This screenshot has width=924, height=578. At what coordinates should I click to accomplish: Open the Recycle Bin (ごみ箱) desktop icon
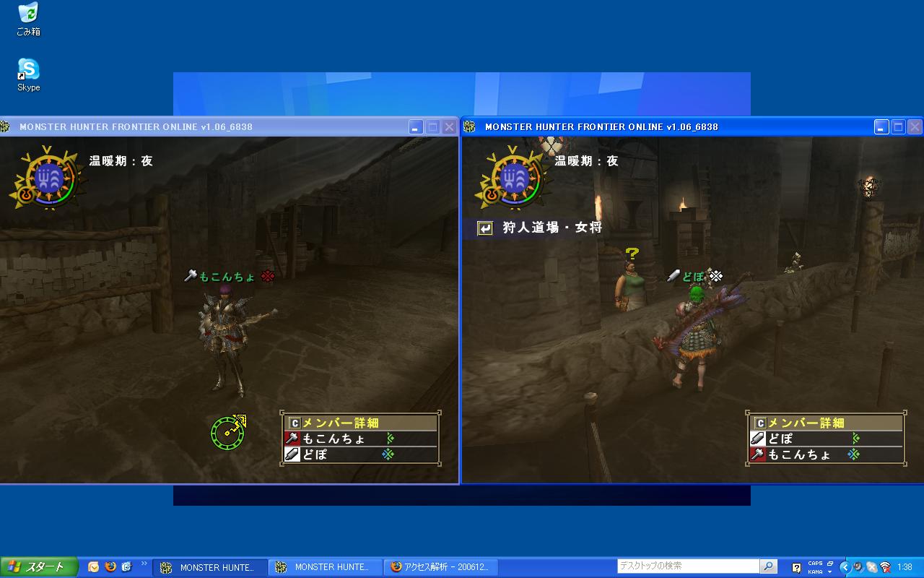(x=28, y=19)
